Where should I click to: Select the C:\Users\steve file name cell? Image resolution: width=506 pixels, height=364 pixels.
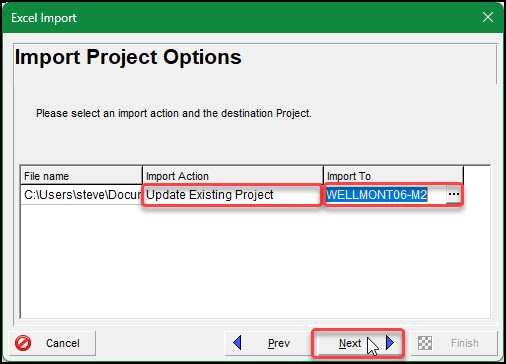(82, 195)
